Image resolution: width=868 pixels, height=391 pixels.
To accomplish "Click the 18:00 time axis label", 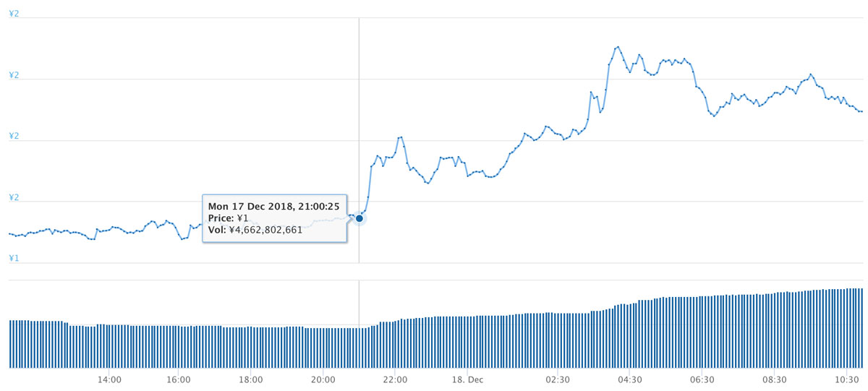I will pos(250,379).
